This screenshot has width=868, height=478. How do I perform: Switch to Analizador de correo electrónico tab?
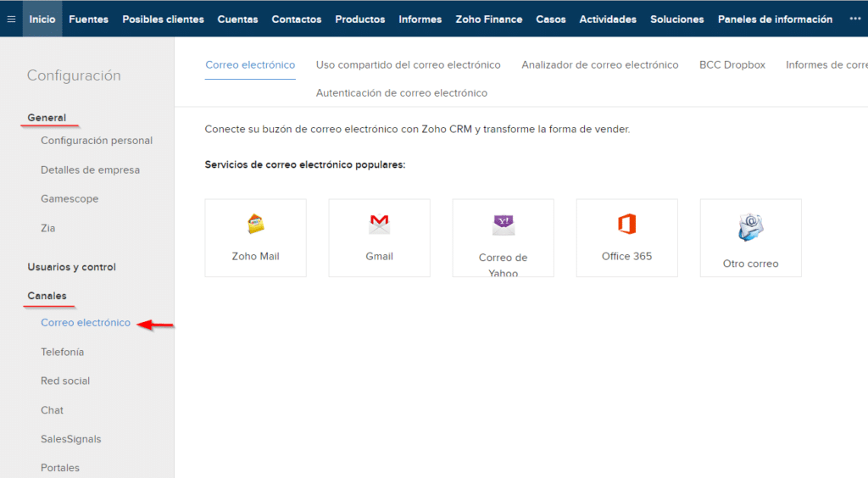click(599, 64)
